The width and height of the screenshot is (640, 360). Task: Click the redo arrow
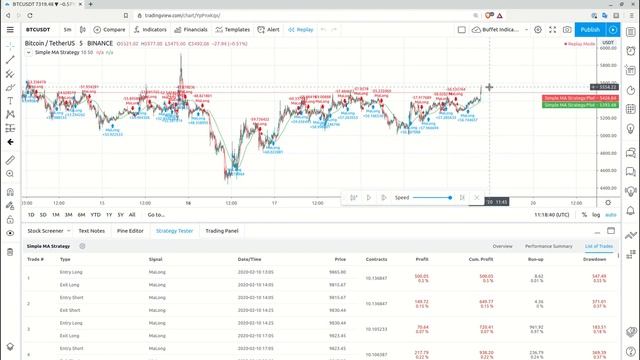pos(334,30)
